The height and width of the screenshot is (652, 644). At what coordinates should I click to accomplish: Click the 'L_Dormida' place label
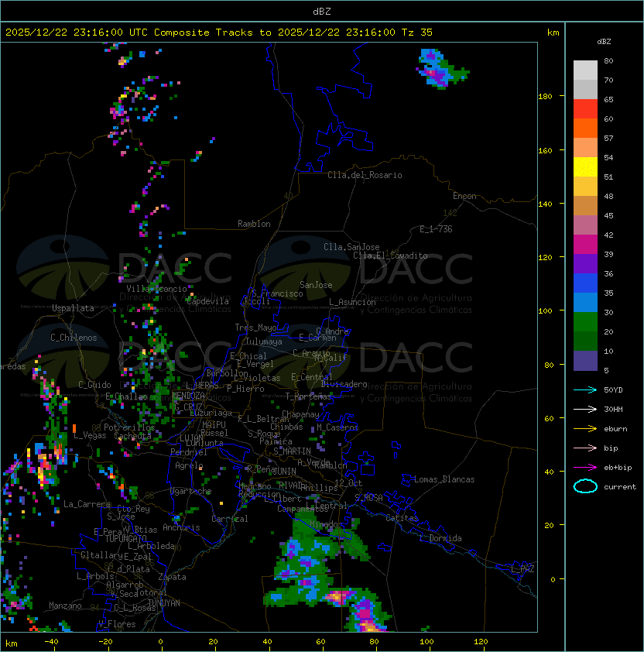click(440, 538)
